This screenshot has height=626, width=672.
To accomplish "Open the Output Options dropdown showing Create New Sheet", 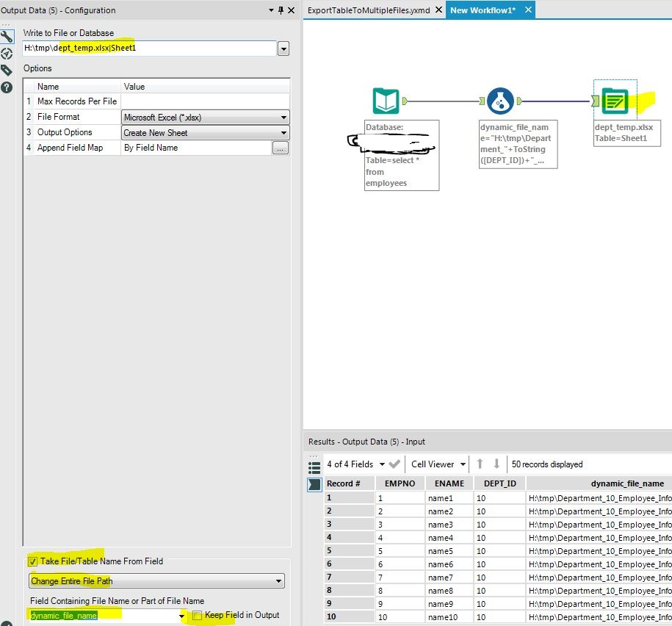I will 284,133.
